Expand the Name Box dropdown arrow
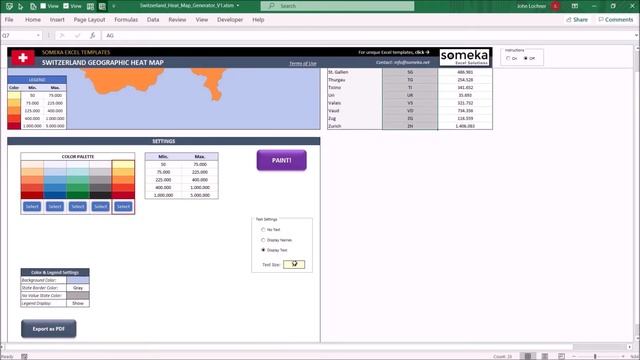 click(38, 36)
